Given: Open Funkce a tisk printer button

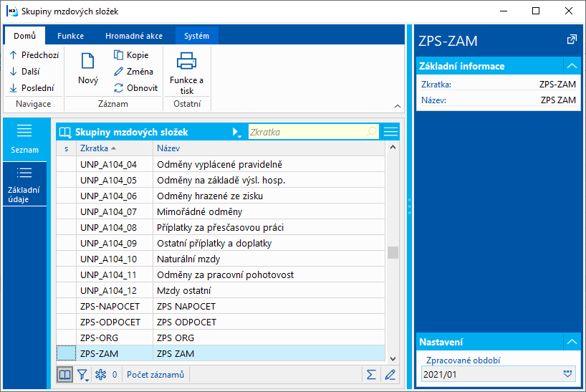Looking at the screenshot, I should 186,73.
